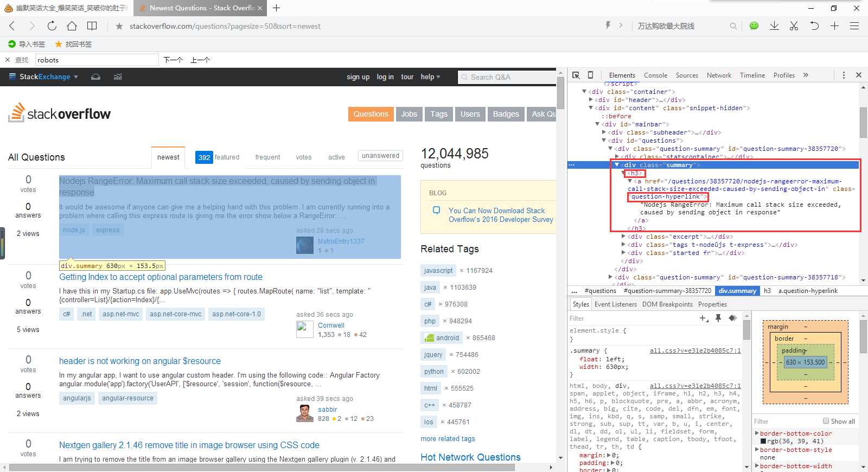Click the Badges nav button
The image size is (868, 472).
(x=506, y=114)
